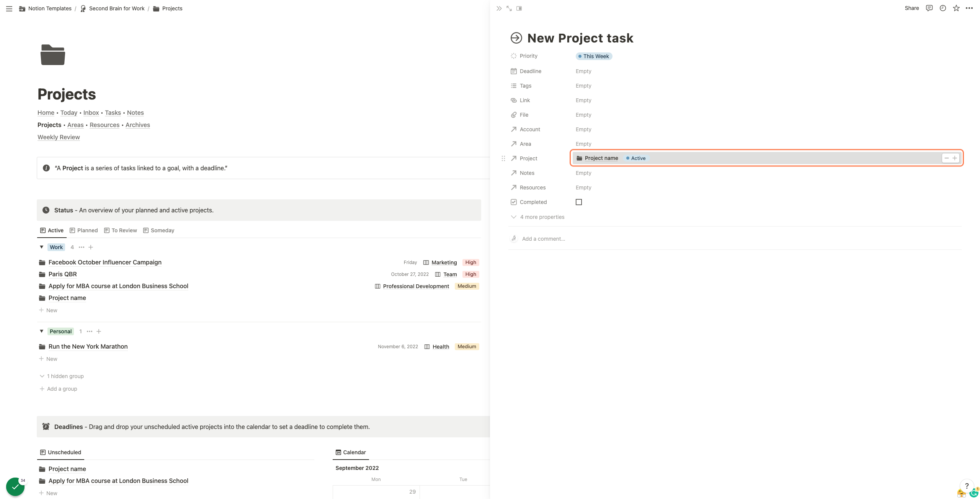Switch to the Active tab
Viewport: 980px width, 499px height.
52,230
